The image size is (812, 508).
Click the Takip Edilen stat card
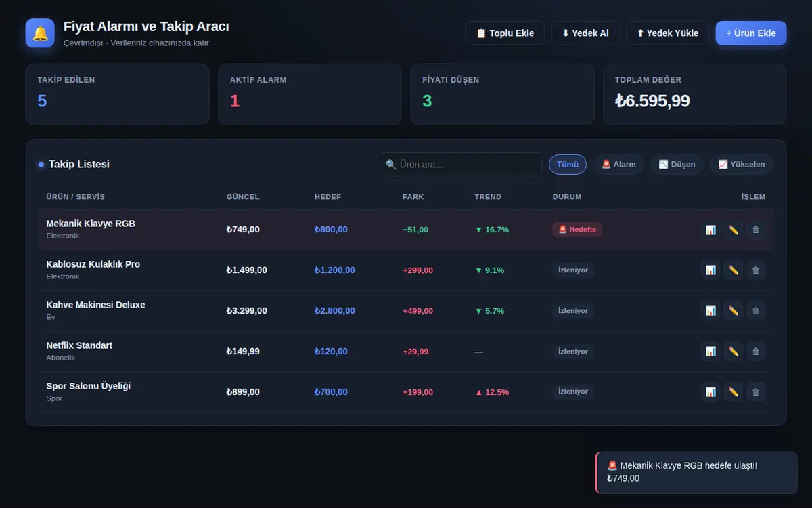[117, 94]
